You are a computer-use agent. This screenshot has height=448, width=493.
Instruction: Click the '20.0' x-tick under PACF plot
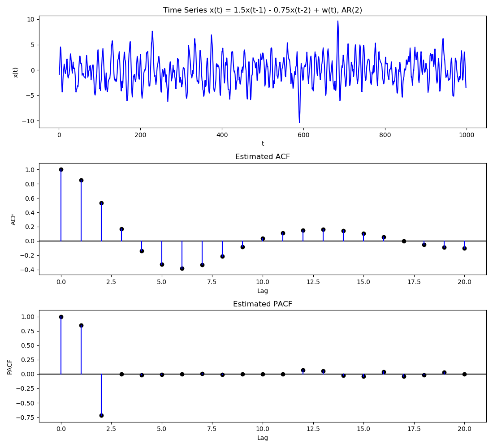click(x=464, y=429)
